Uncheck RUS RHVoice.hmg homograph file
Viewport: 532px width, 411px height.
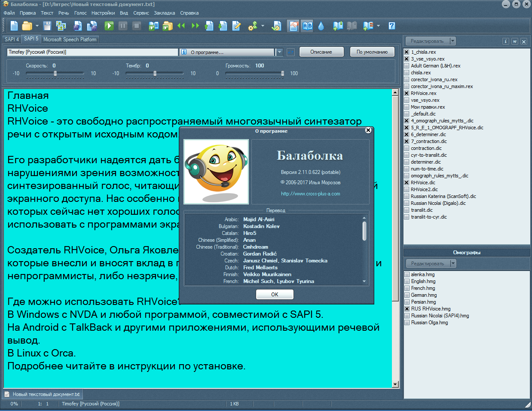point(407,309)
